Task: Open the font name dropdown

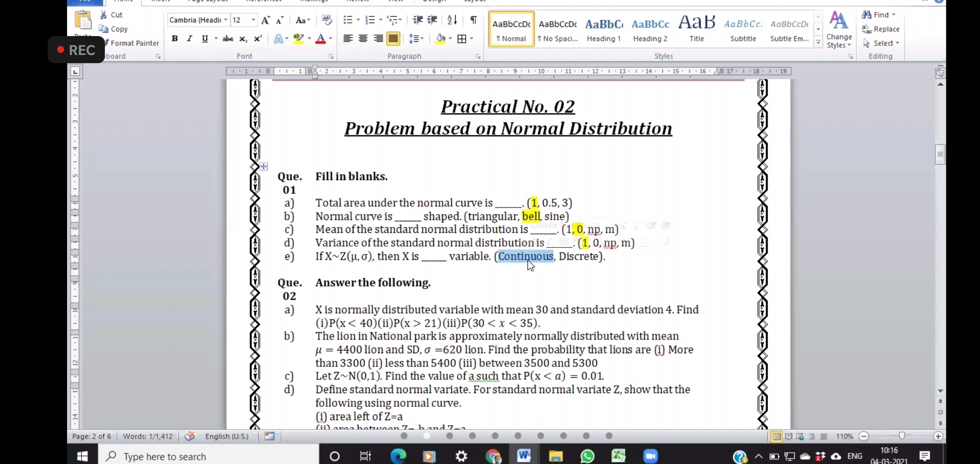Action: (x=225, y=20)
